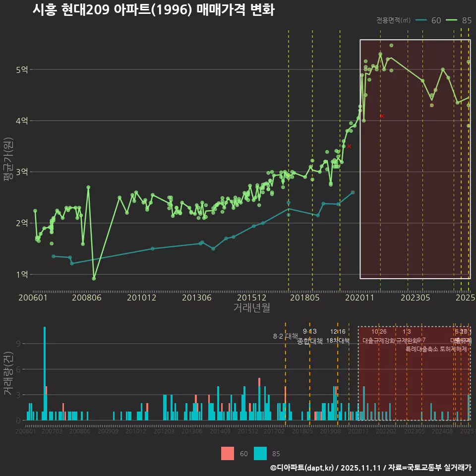Click the 토허제해제 policy label
This screenshot has height=476, width=476.
454,349
